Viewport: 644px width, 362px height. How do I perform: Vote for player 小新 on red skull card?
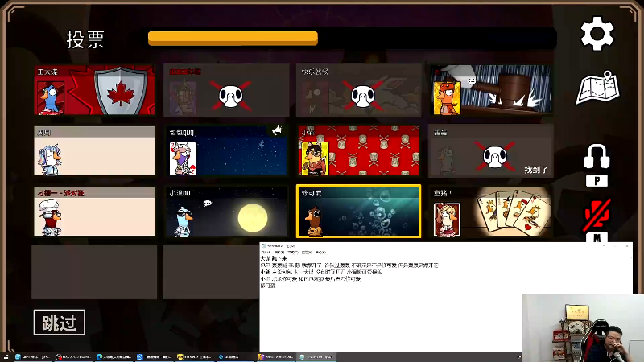click(359, 151)
